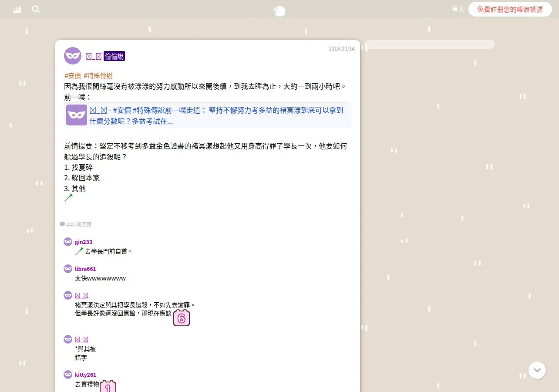Click the empty rounded bar right of post
The image size is (559, 392).
point(430,44)
